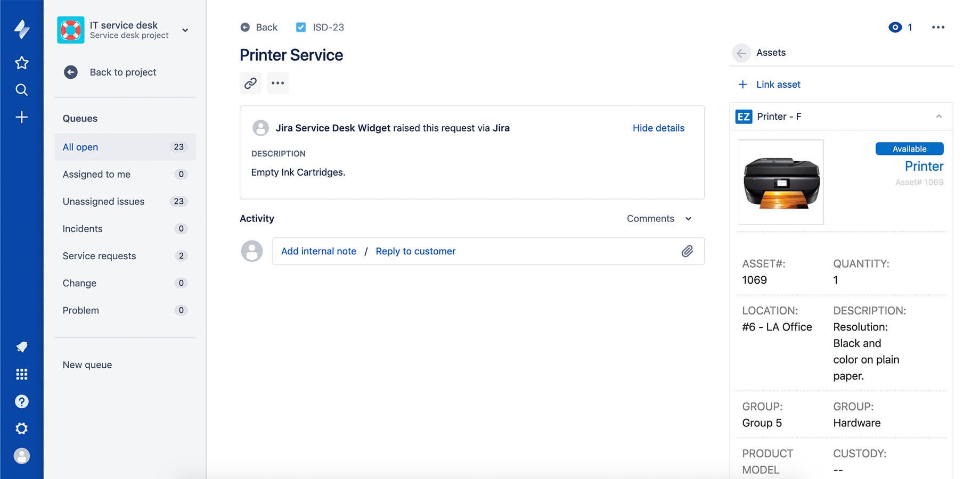
Task: Collapse the Printer - F asset panel
Action: pos(938,117)
